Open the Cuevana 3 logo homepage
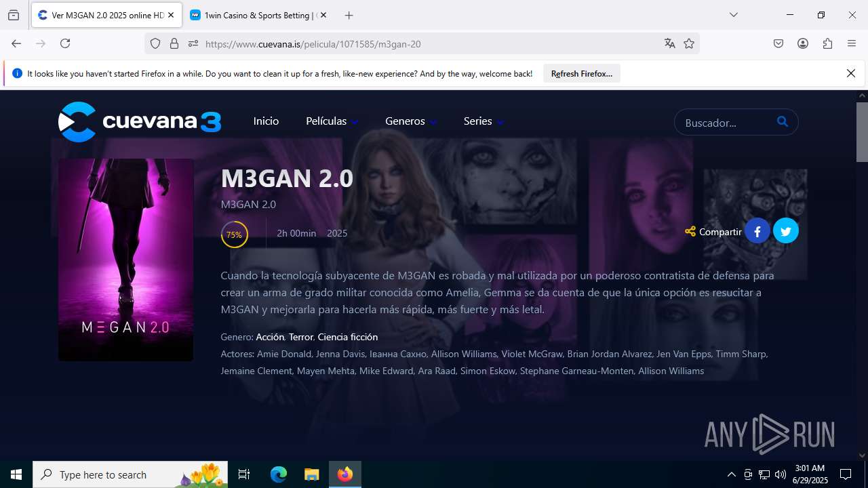The image size is (868, 488). click(x=140, y=122)
